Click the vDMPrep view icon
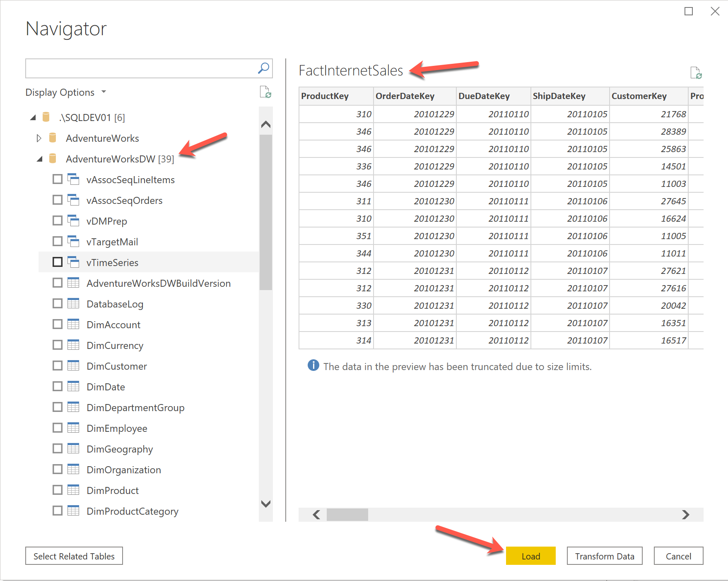Viewport: 728px width, 581px height. (x=73, y=220)
